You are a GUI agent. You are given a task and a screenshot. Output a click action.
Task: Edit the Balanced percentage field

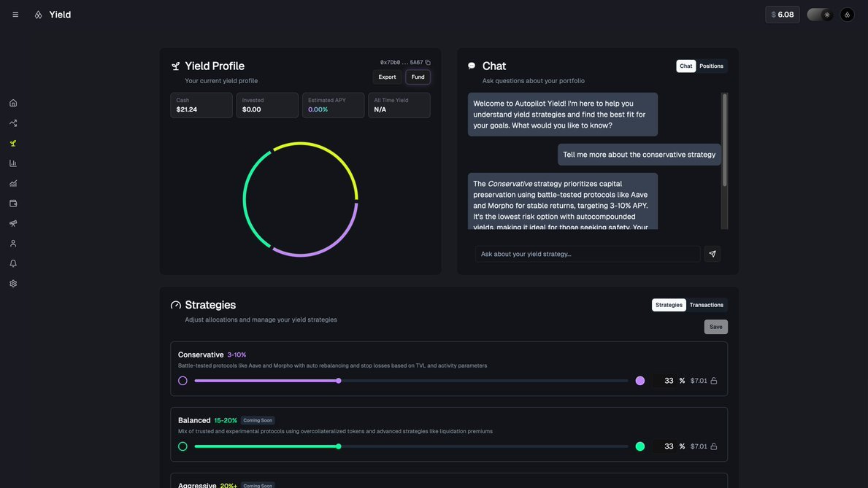pos(665,446)
